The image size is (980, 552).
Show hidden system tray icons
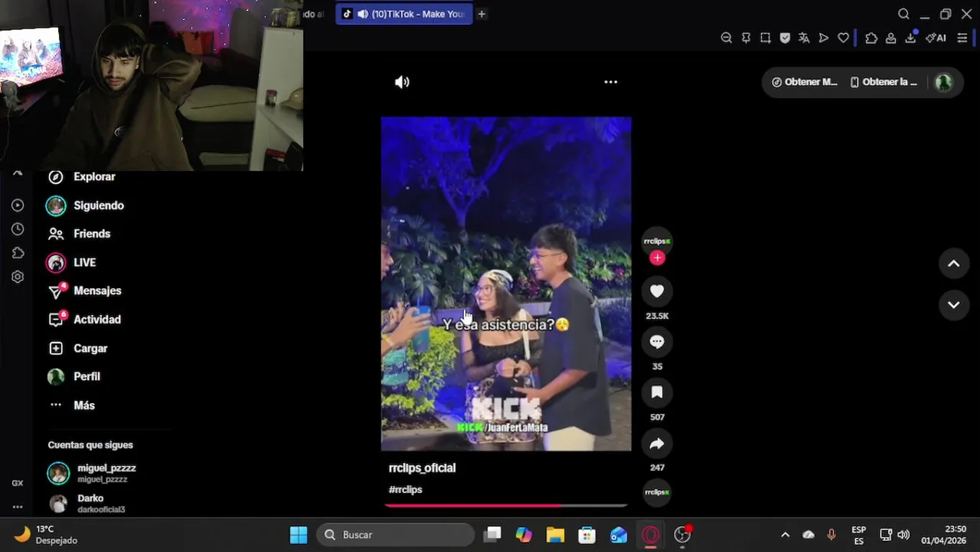point(785,535)
